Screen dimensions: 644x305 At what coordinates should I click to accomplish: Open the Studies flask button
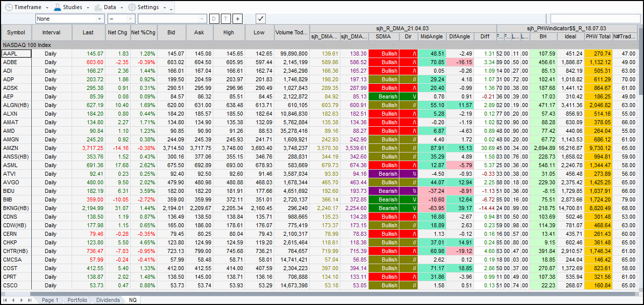click(68, 7)
